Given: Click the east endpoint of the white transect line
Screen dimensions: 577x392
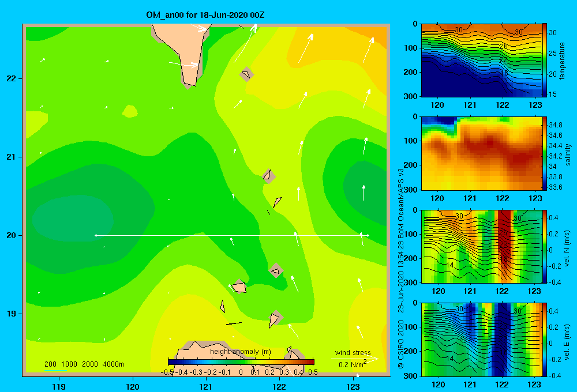Looking at the screenshot, I should click(368, 235).
